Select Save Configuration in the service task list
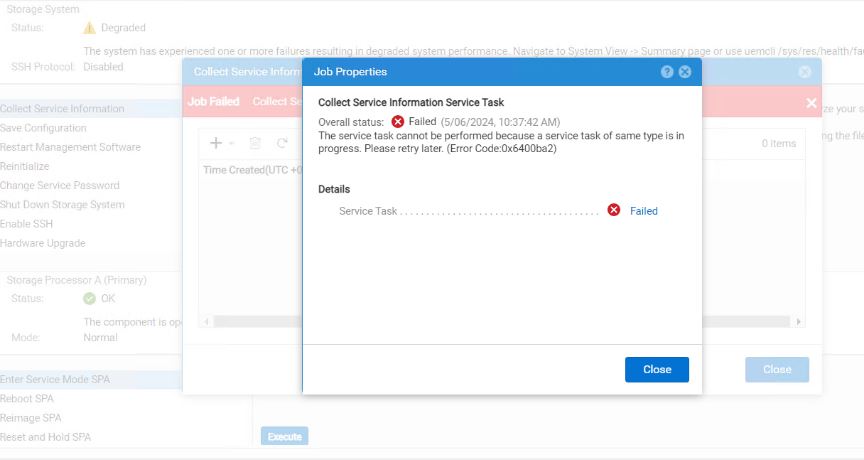This screenshot has height=460, width=864. [x=43, y=128]
